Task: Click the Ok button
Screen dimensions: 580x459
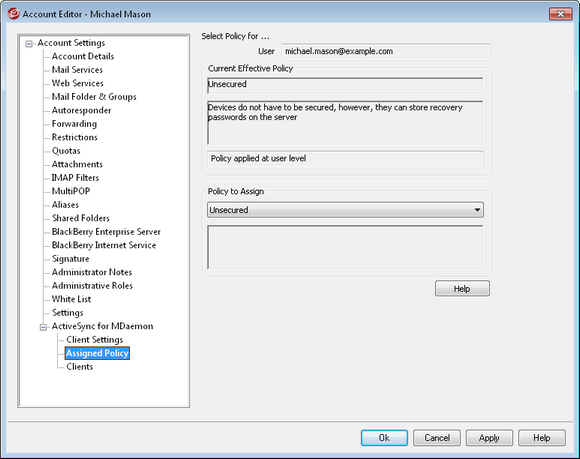Action: pyautogui.click(x=384, y=438)
